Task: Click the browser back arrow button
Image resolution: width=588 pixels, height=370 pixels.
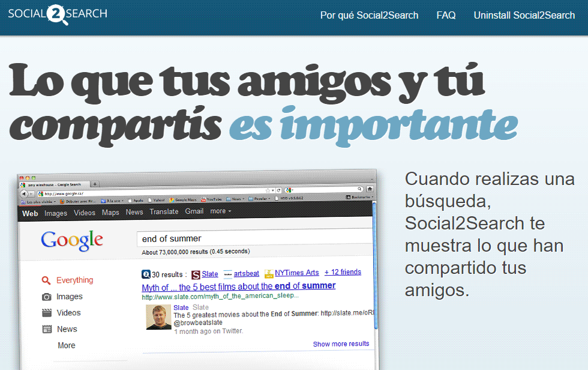Action: pyautogui.click(x=23, y=194)
